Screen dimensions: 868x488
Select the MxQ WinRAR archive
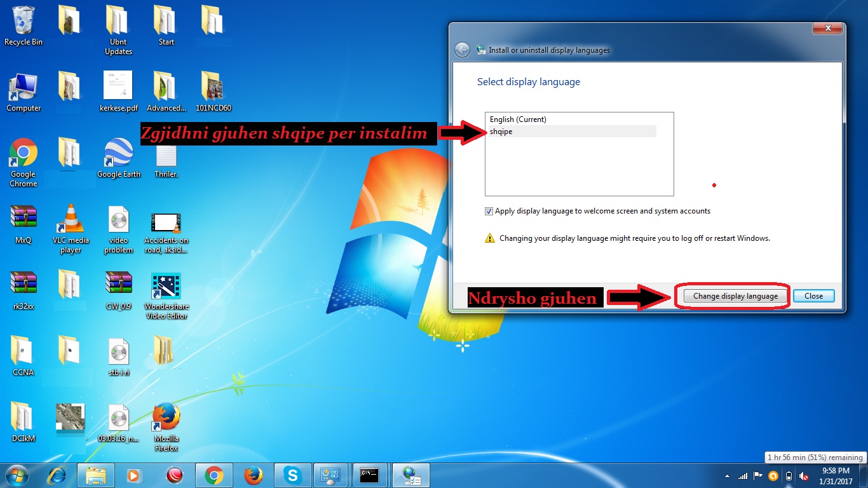(x=24, y=224)
